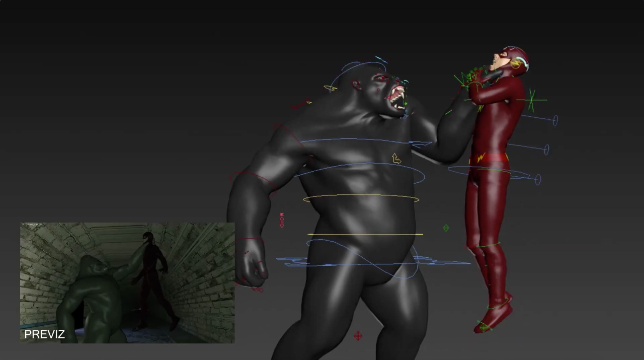Select the flat yellow line control at gorilla's hips
Viewport: 644px width, 360px height.
coord(365,235)
